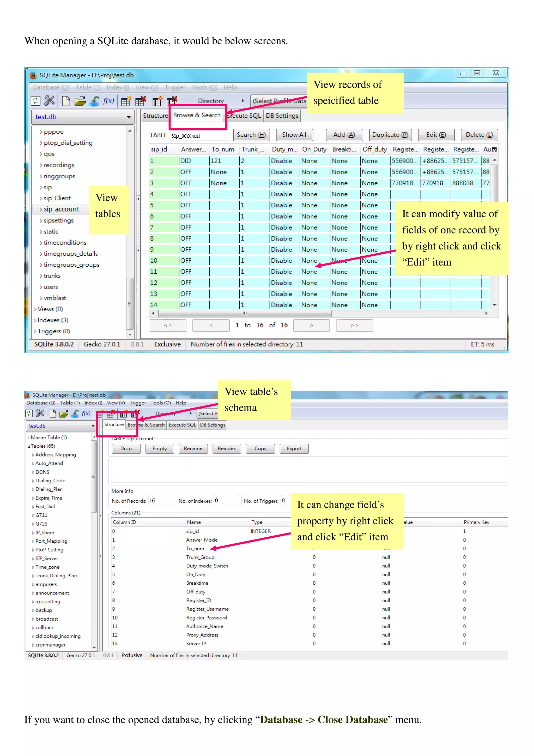This screenshot has width=534, height=756.
Task: Click the New Database page icon in lower window
Action: (53, 413)
